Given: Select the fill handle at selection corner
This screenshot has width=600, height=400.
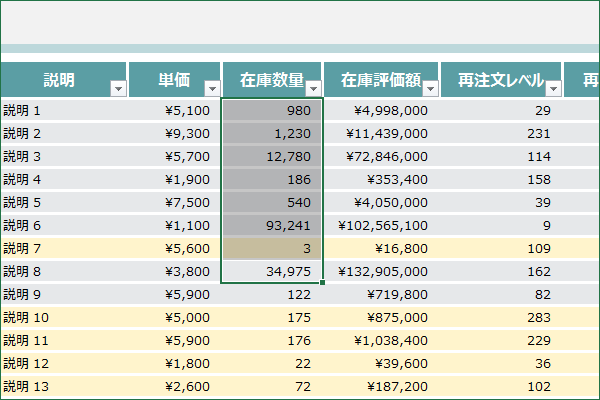Looking at the screenshot, I should (323, 282).
